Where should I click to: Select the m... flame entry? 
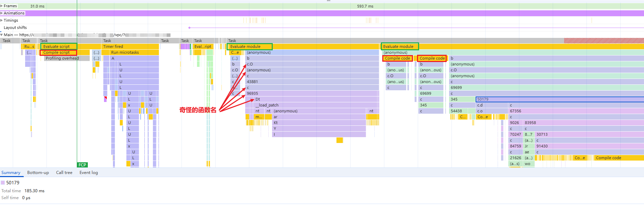(x=259, y=117)
